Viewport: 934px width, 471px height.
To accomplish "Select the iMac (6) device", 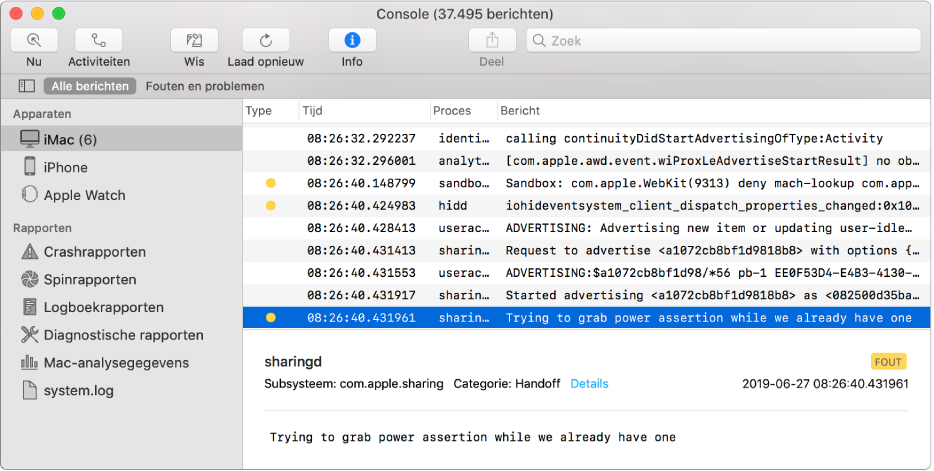I will [x=122, y=139].
